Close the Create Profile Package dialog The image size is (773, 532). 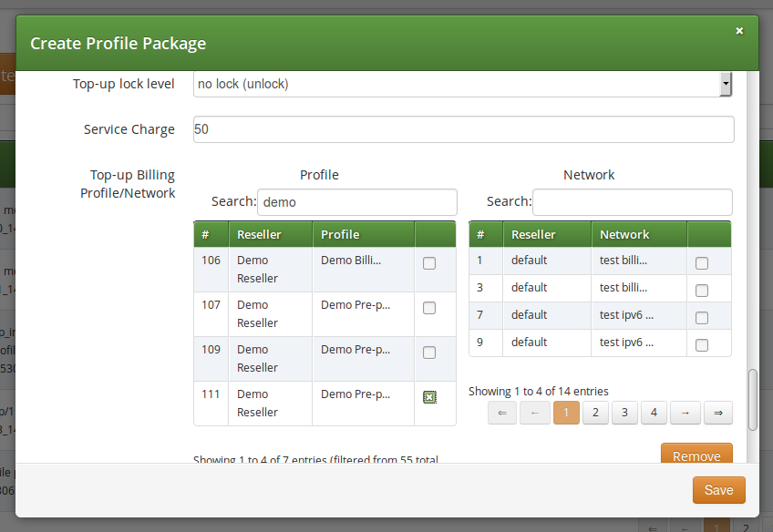click(739, 30)
